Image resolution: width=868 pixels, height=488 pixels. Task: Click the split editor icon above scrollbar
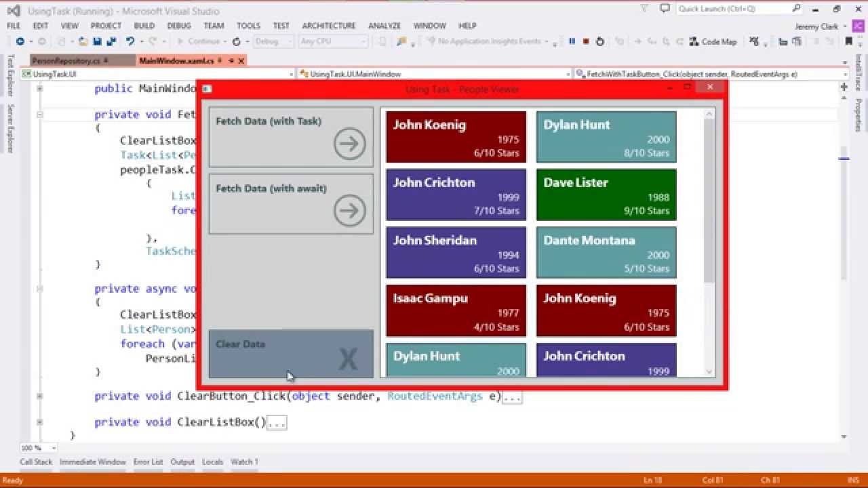point(844,87)
